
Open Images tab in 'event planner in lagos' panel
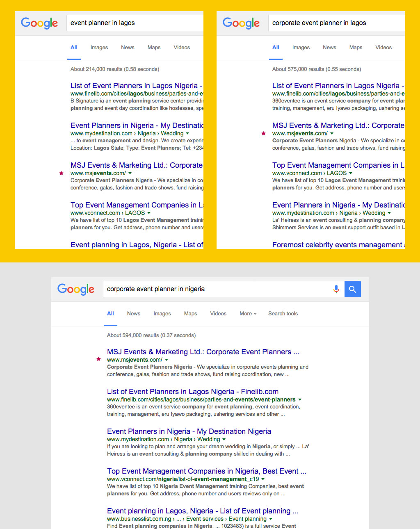[99, 48]
